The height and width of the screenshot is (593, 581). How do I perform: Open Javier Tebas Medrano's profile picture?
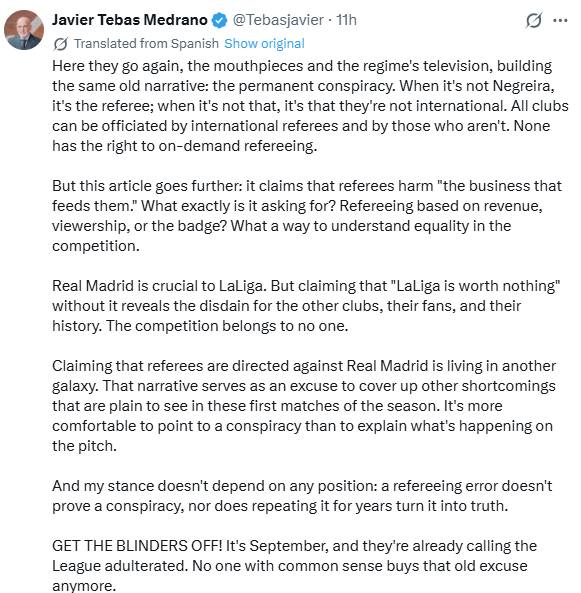tap(24, 30)
